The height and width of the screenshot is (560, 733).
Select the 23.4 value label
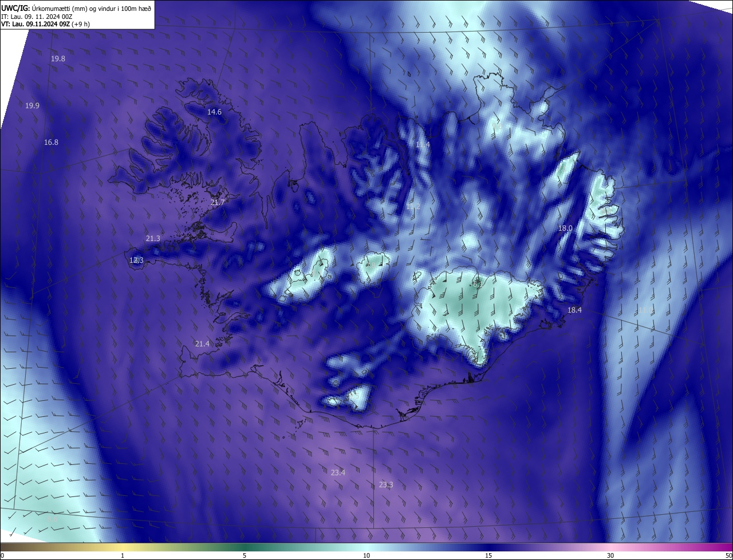(338, 473)
